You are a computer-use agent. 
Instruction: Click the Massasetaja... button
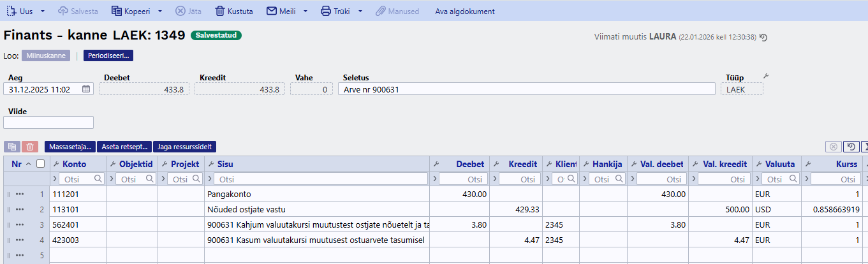tap(70, 147)
